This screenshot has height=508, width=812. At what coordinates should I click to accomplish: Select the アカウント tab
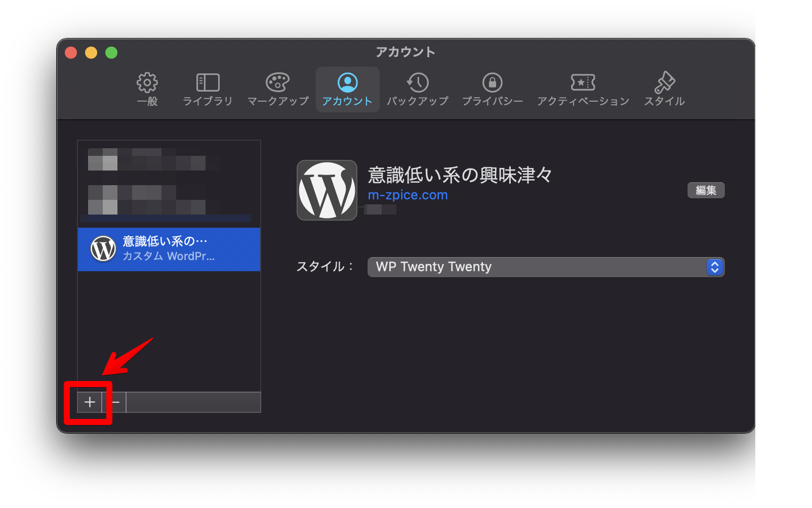tap(347, 90)
